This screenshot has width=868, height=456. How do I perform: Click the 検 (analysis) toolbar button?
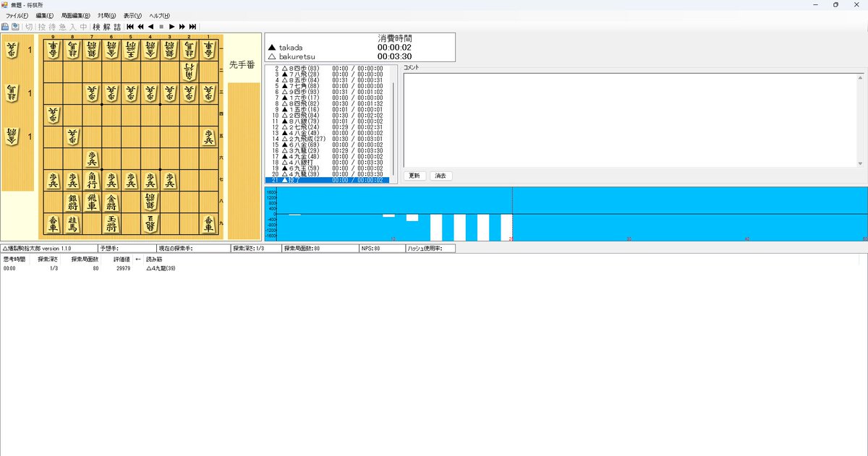(96, 27)
